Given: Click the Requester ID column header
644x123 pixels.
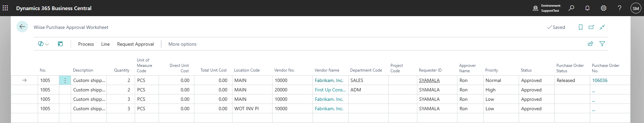Looking at the screenshot, I should [x=430, y=70].
